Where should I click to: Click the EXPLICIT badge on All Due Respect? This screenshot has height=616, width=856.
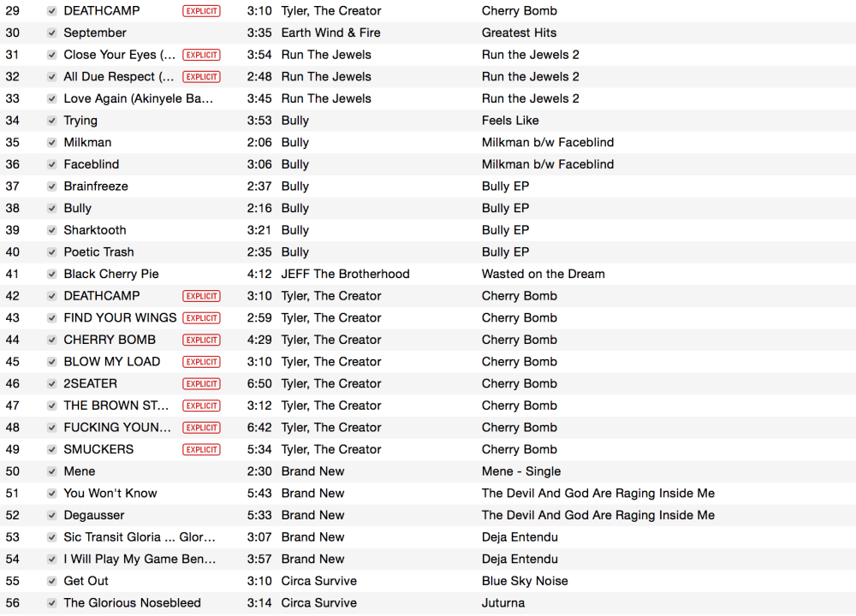point(201,77)
